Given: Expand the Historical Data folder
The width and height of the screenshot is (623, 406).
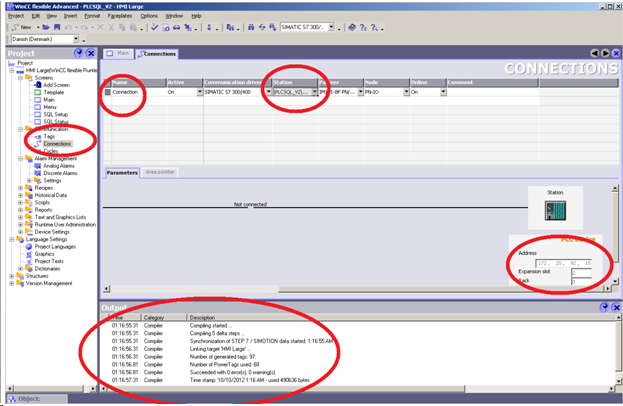Looking at the screenshot, I should click(x=21, y=195).
